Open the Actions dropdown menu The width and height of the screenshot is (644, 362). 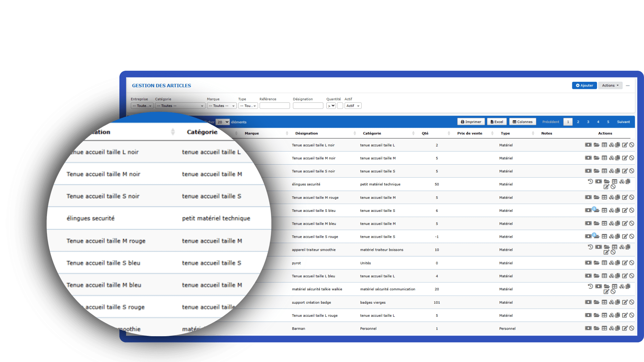point(610,85)
